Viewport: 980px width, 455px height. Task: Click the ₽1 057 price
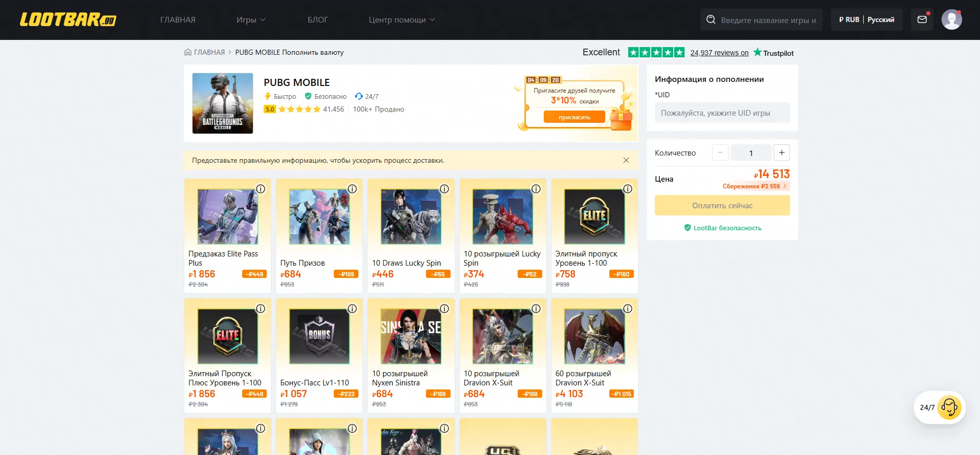point(294,394)
